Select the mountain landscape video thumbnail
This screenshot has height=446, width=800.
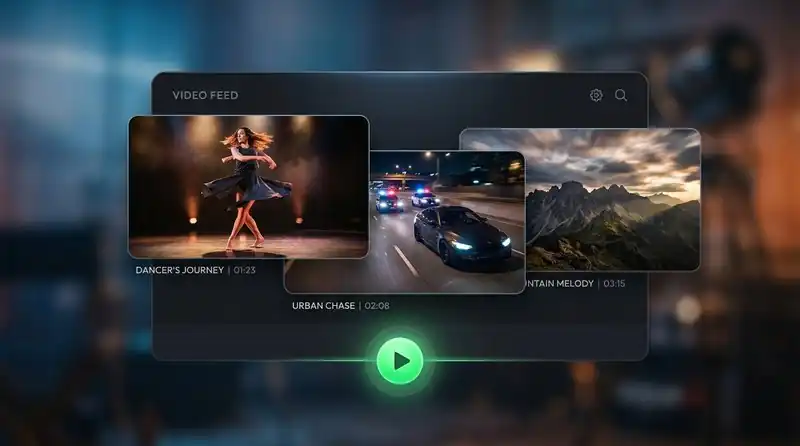(x=580, y=200)
